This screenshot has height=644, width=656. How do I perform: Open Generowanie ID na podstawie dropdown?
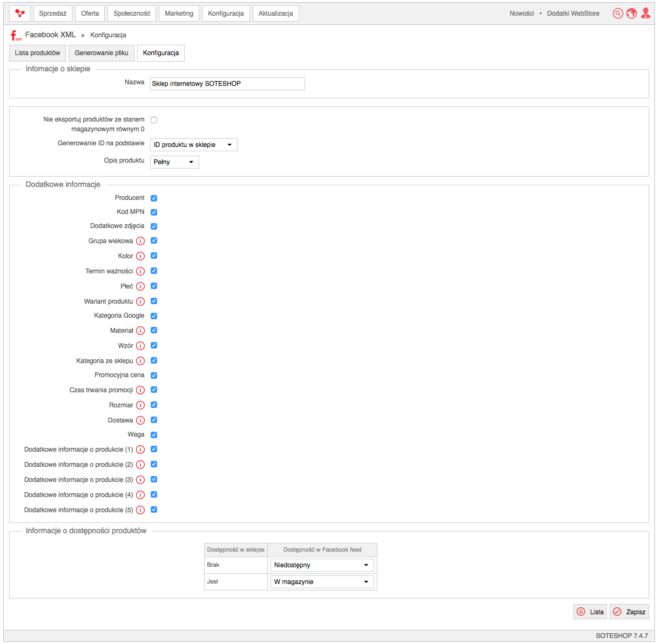(x=193, y=145)
